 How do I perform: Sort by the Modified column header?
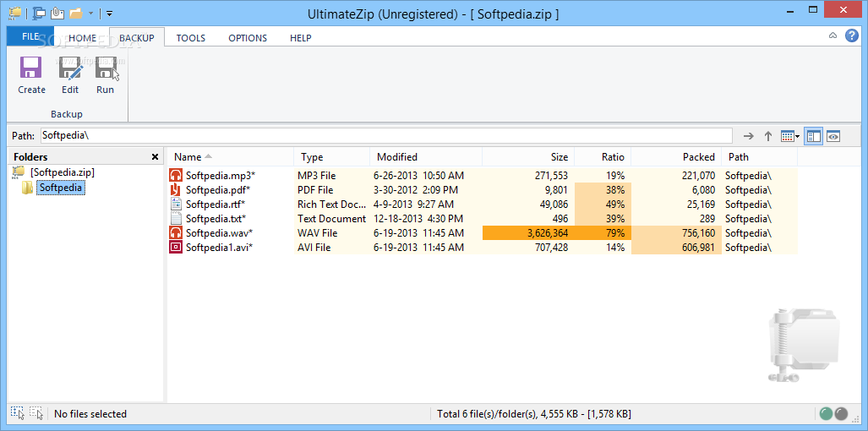426,157
